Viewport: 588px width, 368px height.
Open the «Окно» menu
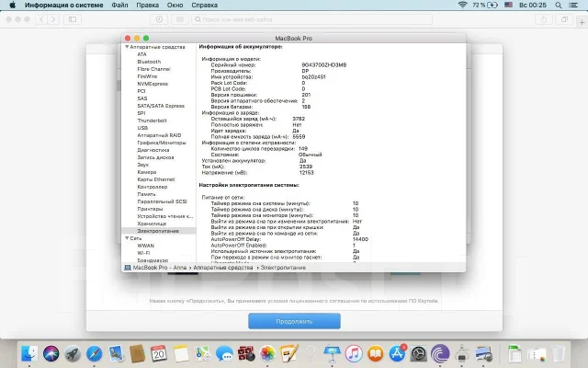click(175, 5)
